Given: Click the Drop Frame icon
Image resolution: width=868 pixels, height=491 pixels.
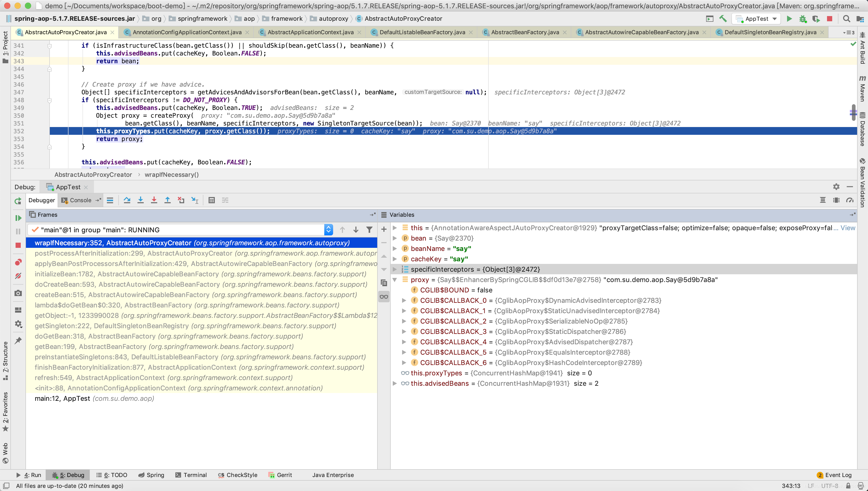Looking at the screenshot, I should click(181, 200).
